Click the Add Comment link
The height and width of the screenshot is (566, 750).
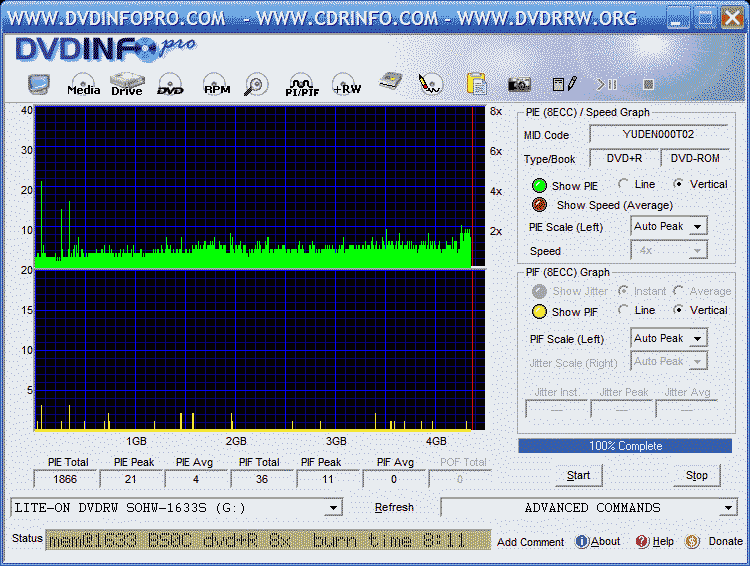click(530, 542)
